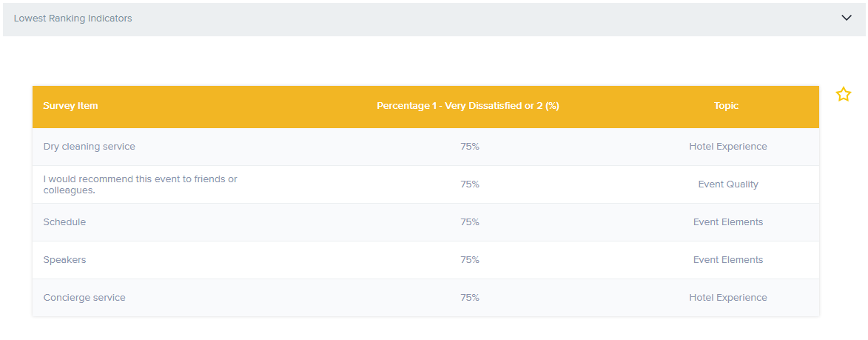868x340 pixels.
Task: Click the Percentage Very Dissatisfied column header
Action: pos(468,106)
